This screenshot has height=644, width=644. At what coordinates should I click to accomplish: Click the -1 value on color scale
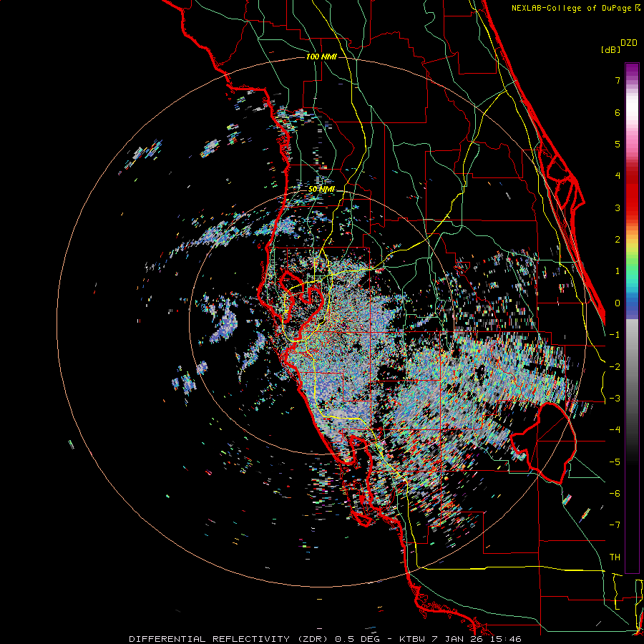click(615, 335)
